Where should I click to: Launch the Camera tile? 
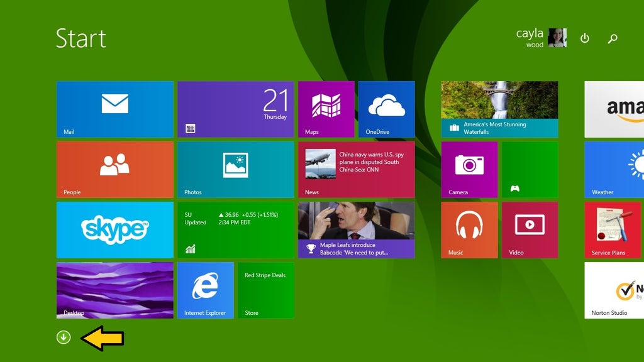(469, 170)
